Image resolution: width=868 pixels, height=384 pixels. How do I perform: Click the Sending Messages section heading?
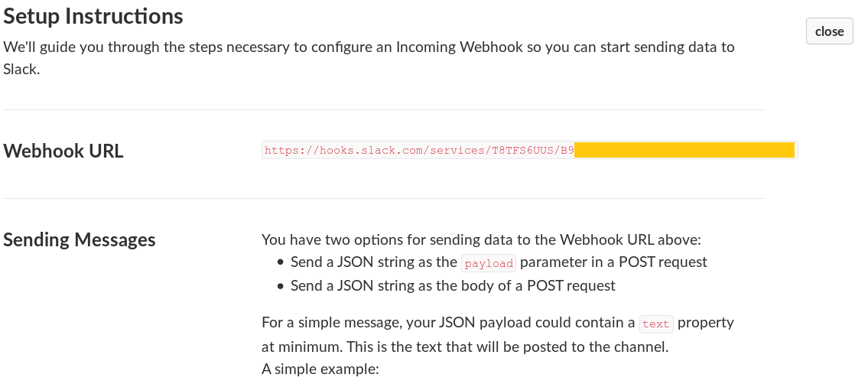click(80, 239)
